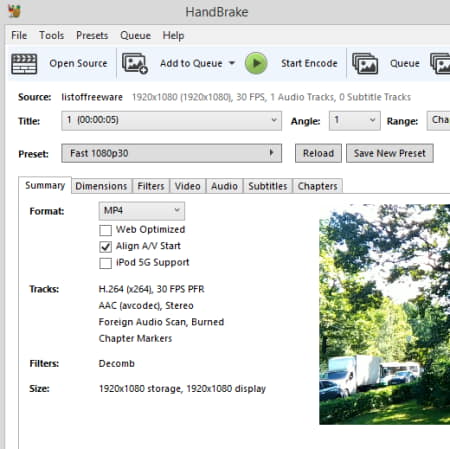Click the 1920x1080 storage size text
Screen dimensions: 450x449
point(182,389)
